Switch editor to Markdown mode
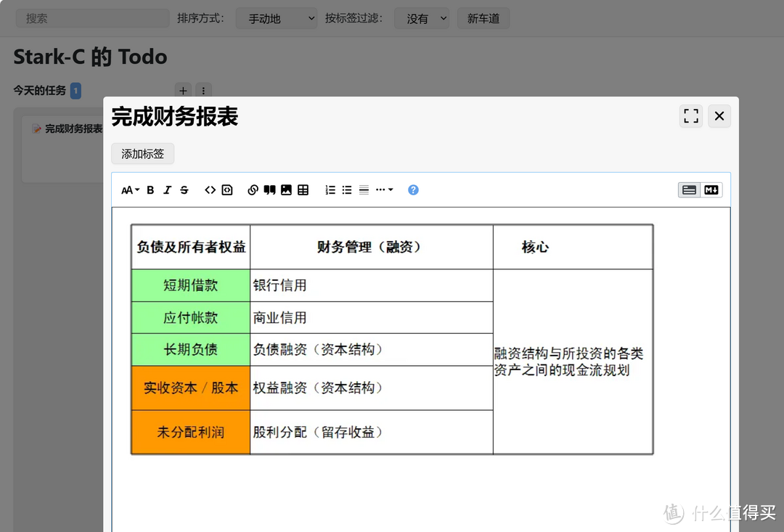This screenshot has width=784, height=532. (711, 190)
